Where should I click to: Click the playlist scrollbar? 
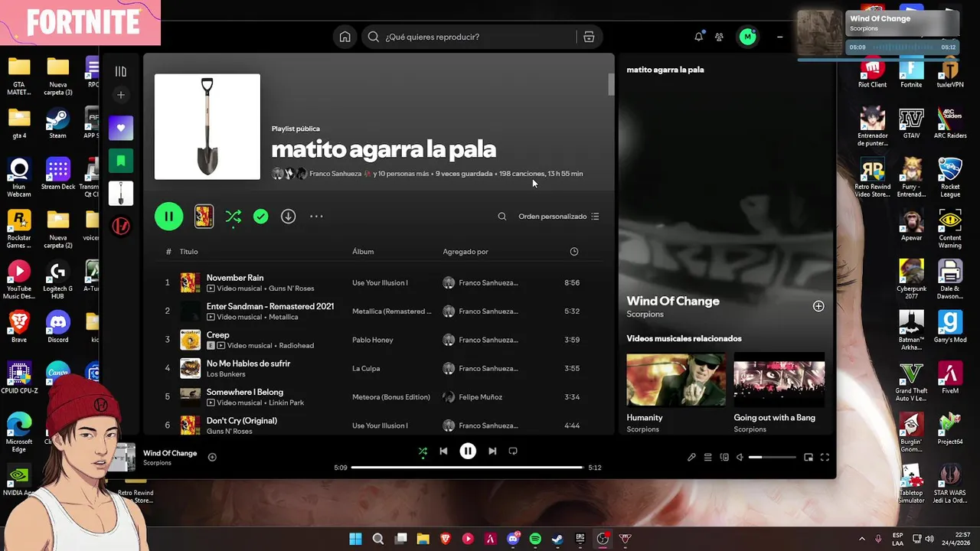[x=611, y=84]
